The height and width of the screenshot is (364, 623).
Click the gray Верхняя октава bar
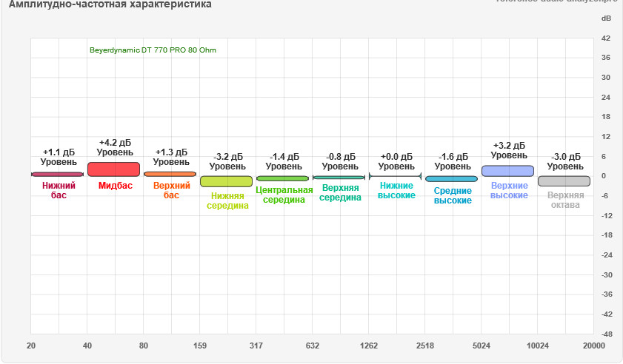click(x=564, y=181)
